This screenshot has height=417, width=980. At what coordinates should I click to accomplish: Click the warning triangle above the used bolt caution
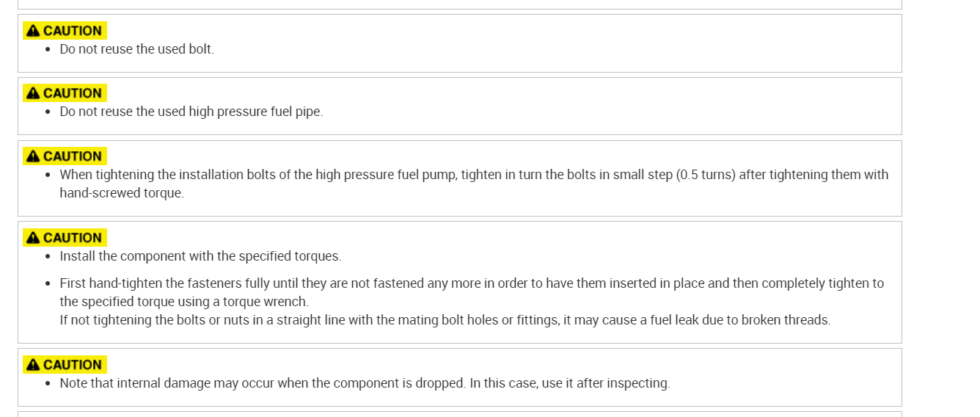32,31
